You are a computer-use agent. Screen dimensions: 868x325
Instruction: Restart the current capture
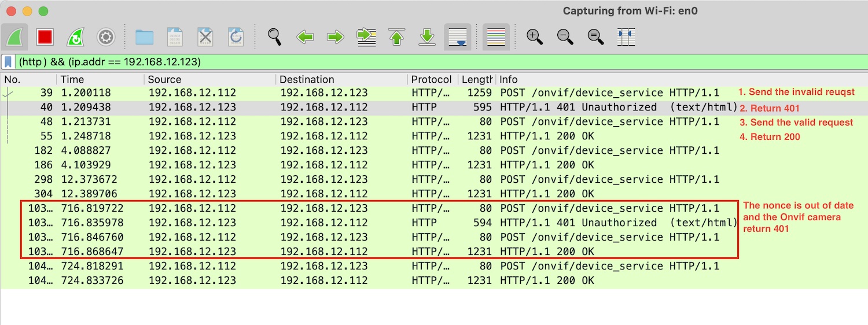coord(75,38)
